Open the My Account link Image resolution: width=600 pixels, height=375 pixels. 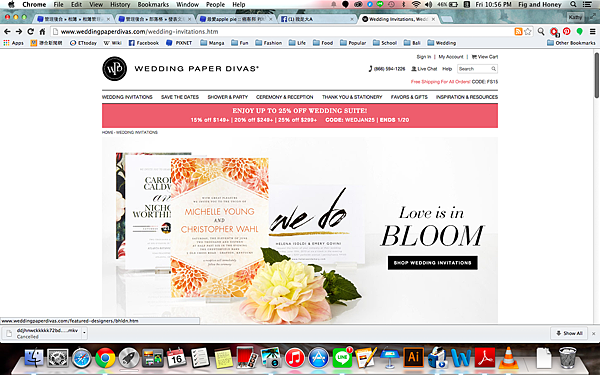[x=451, y=57]
